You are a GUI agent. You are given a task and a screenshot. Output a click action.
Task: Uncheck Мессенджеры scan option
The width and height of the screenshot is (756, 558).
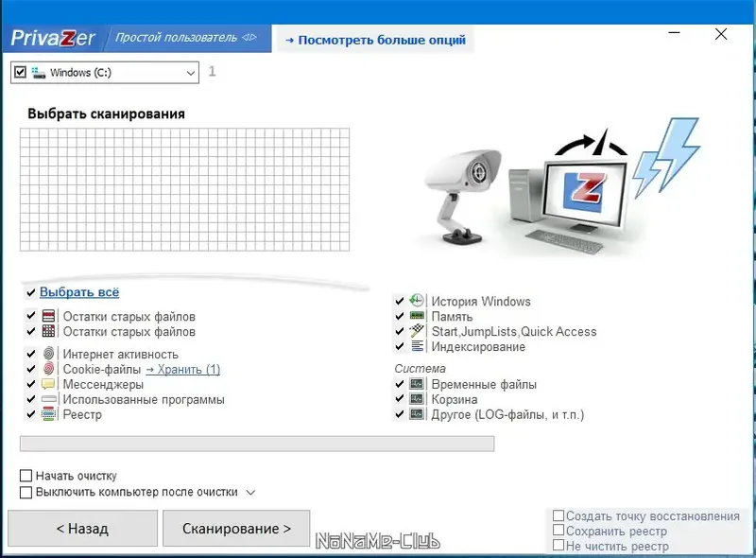(31, 384)
